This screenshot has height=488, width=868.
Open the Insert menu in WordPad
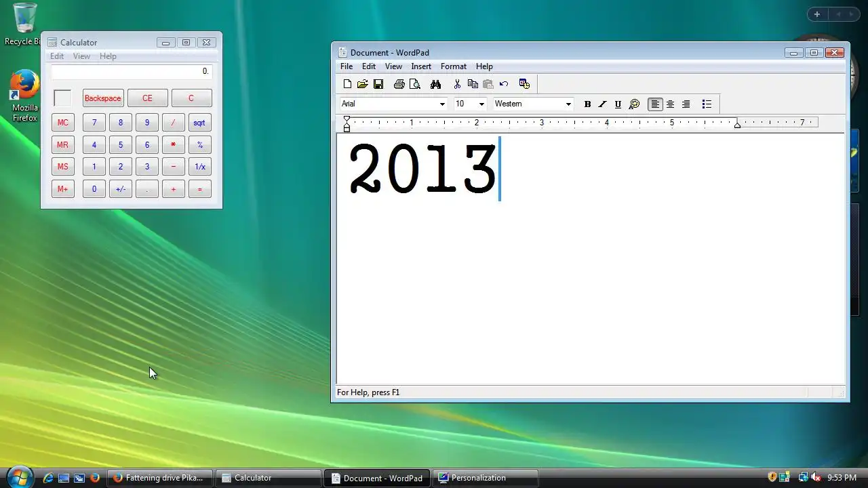[421, 66]
